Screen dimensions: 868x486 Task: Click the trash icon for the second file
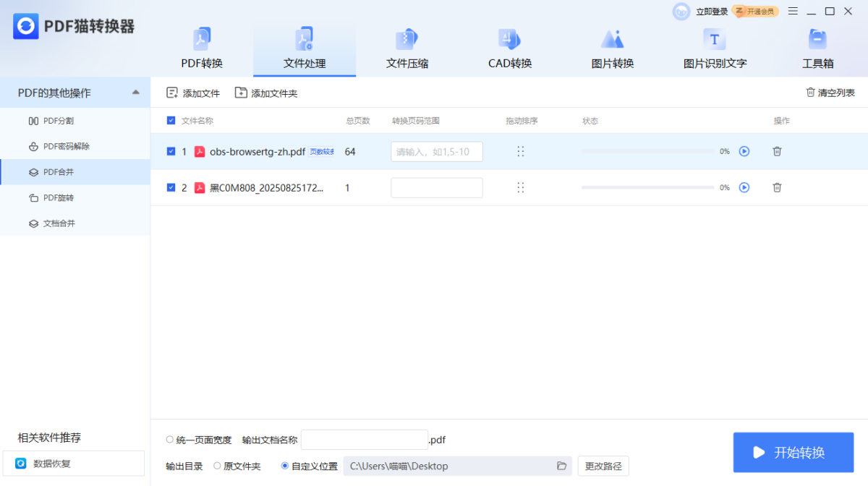coord(777,187)
